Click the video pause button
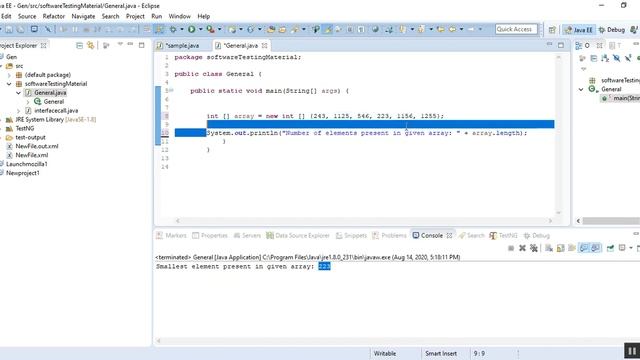640x360 pixels. click(632, 351)
